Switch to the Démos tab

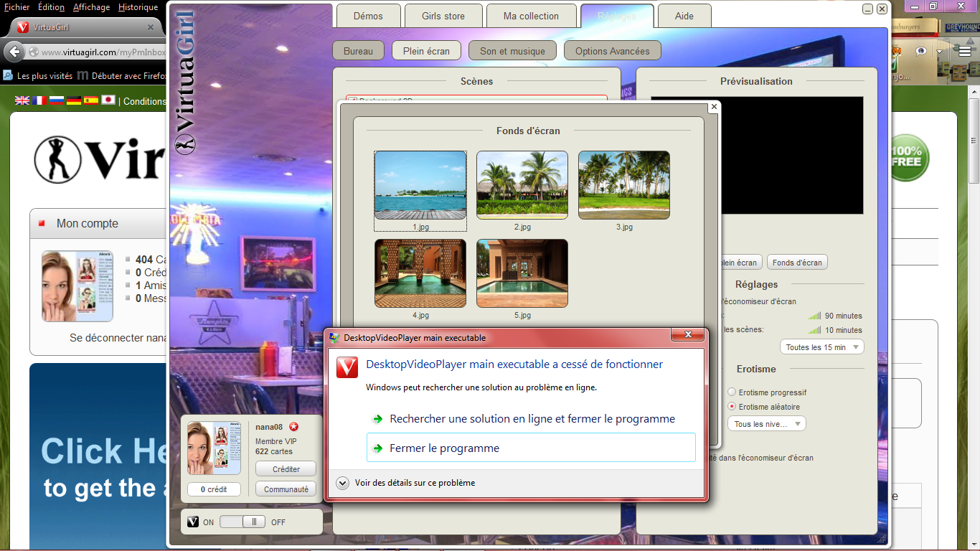(x=368, y=16)
